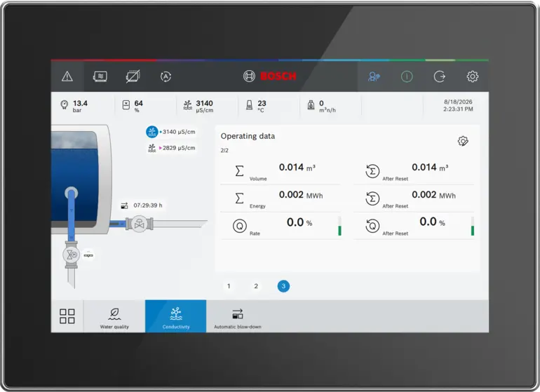Open the boiler overview icon in top bar

(100, 76)
